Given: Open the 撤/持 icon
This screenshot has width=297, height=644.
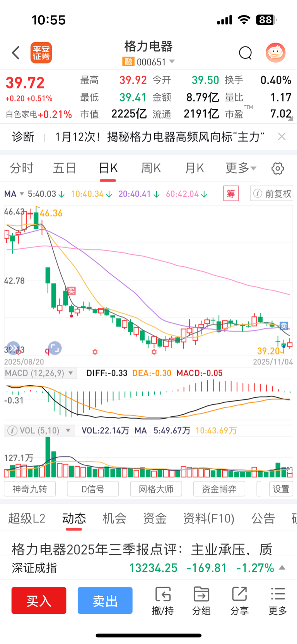Looking at the screenshot, I should [x=163, y=601].
